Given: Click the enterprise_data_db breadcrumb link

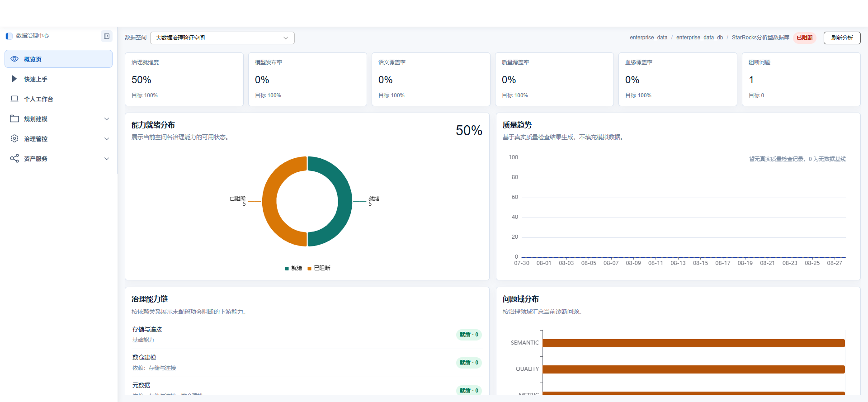Looking at the screenshot, I should [699, 38].
